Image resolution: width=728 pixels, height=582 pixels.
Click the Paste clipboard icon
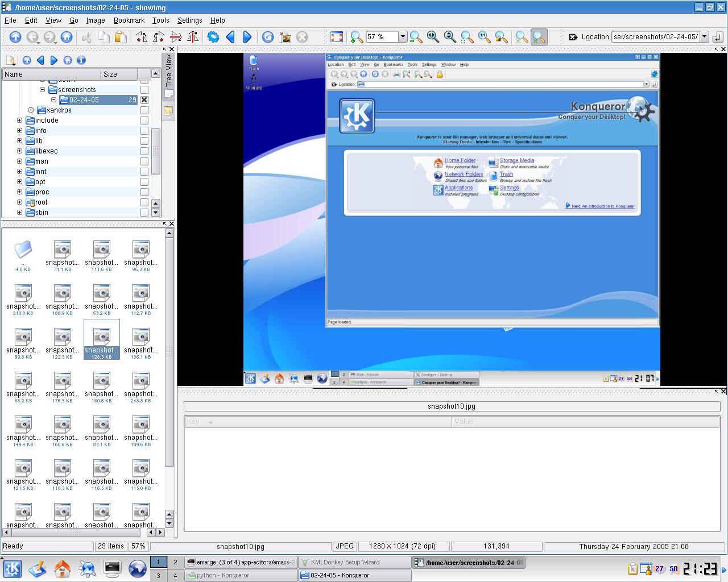121,37
